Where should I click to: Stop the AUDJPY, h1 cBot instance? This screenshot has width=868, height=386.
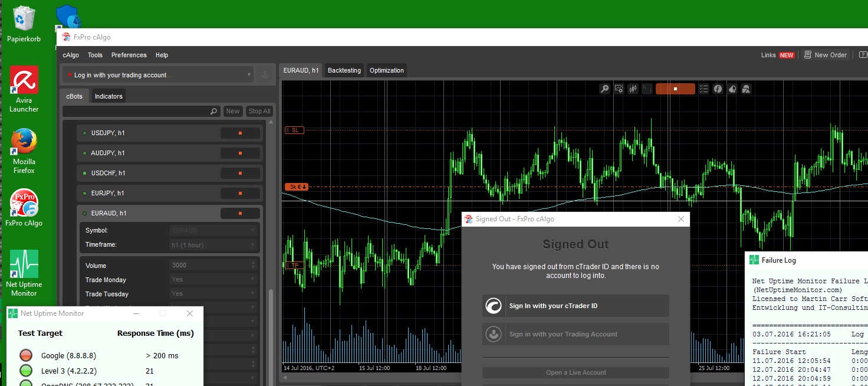click(x=240, y=153)
